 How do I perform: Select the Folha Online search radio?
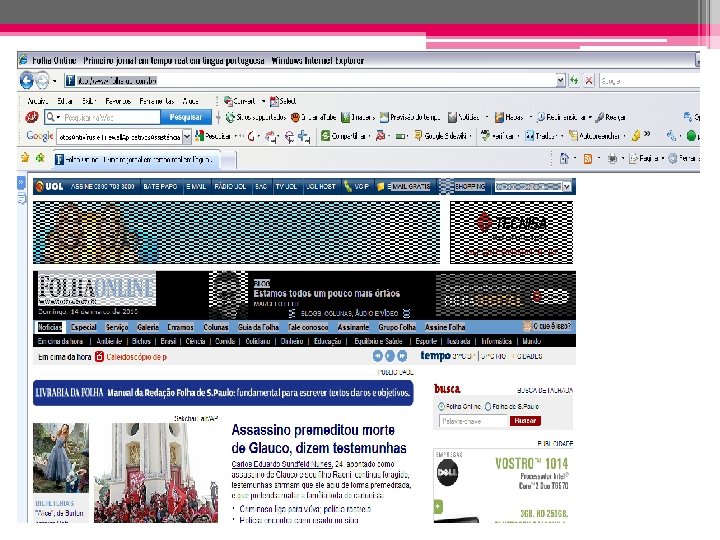[441, 406]
